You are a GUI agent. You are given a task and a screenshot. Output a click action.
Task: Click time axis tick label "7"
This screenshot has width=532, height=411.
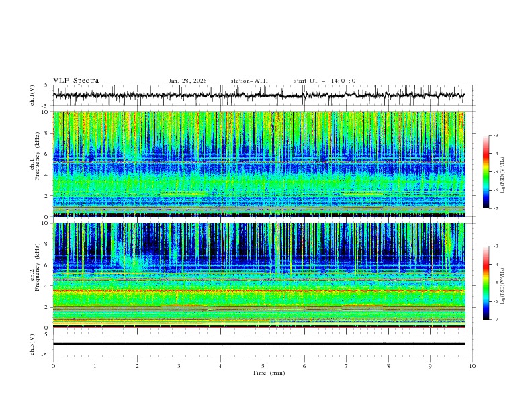click(x=347, y=366)
